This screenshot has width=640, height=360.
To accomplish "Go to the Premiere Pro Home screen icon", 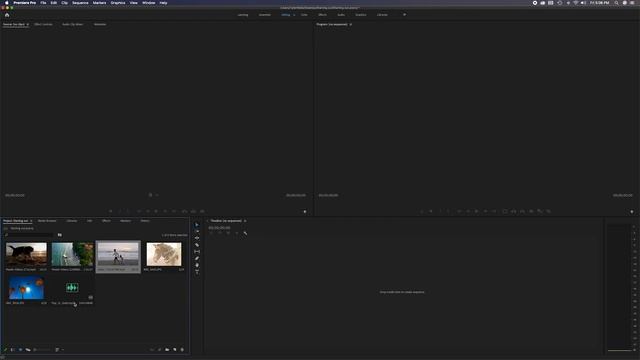I will [x=7, y=15].
